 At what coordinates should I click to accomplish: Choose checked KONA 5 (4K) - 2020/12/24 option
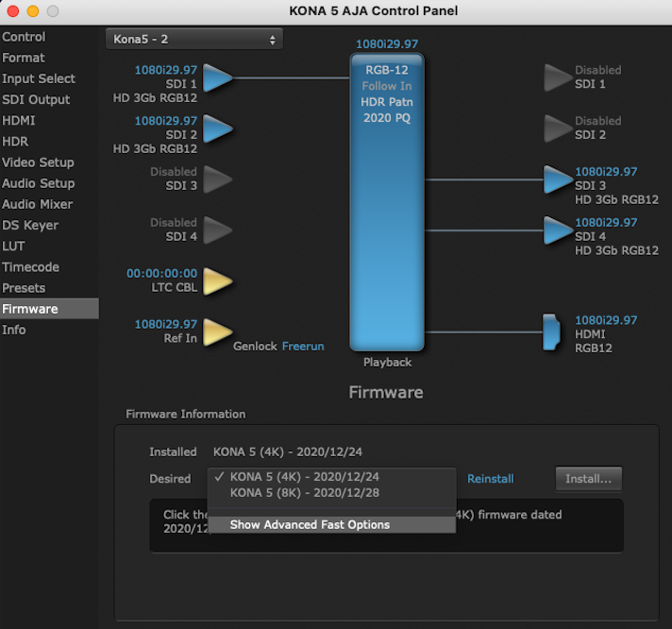point(304,477)
